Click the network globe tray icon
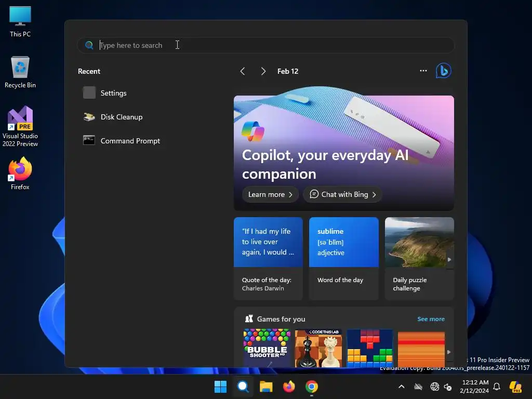The height and width of the screenshot is (399, 532). (434, 387)
